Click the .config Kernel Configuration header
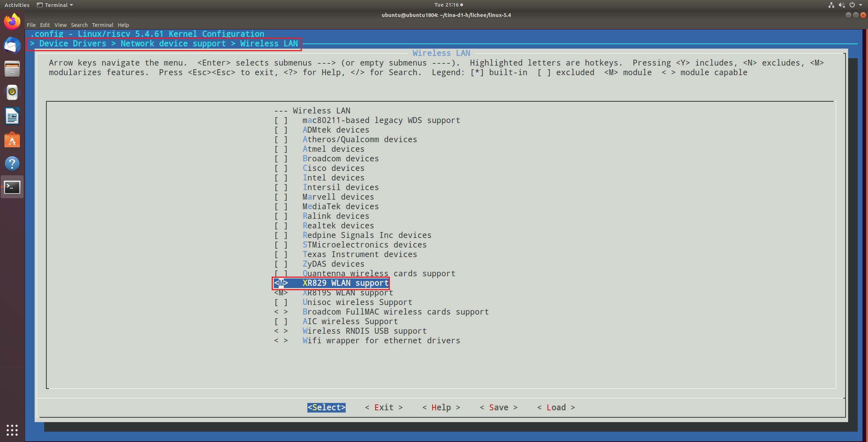 coord(147,34)
